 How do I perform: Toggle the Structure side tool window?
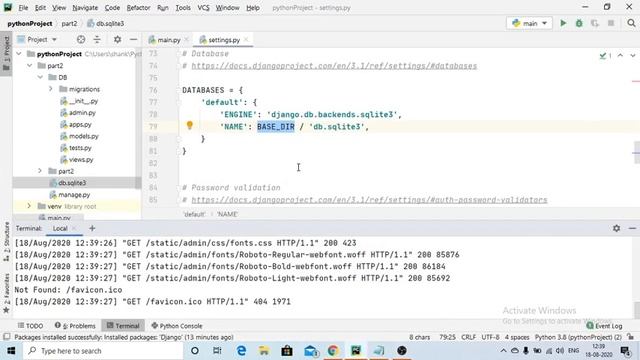coord(6,241)
